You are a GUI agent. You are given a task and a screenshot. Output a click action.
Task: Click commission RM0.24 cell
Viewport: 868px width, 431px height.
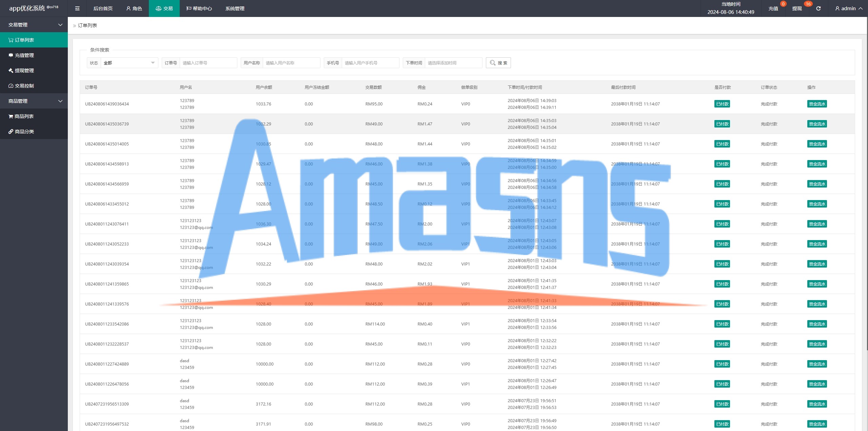tap(425, 104)
